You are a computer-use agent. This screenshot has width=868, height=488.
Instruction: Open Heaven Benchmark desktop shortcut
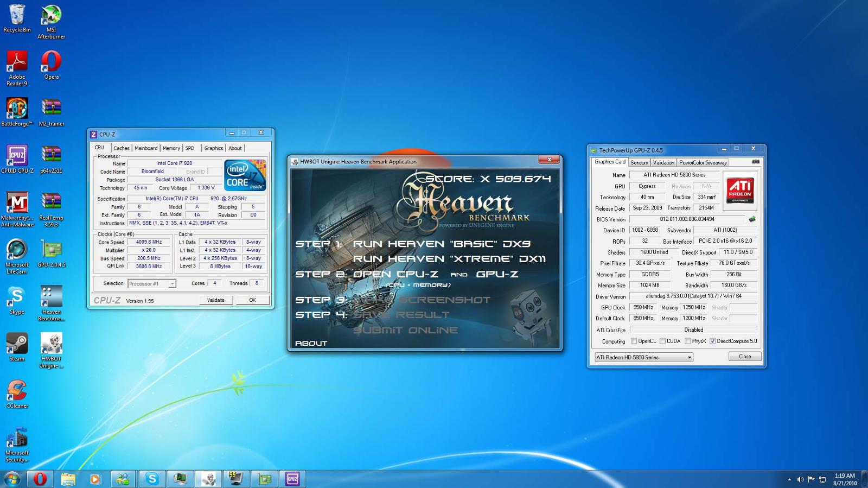coord(51,303)
